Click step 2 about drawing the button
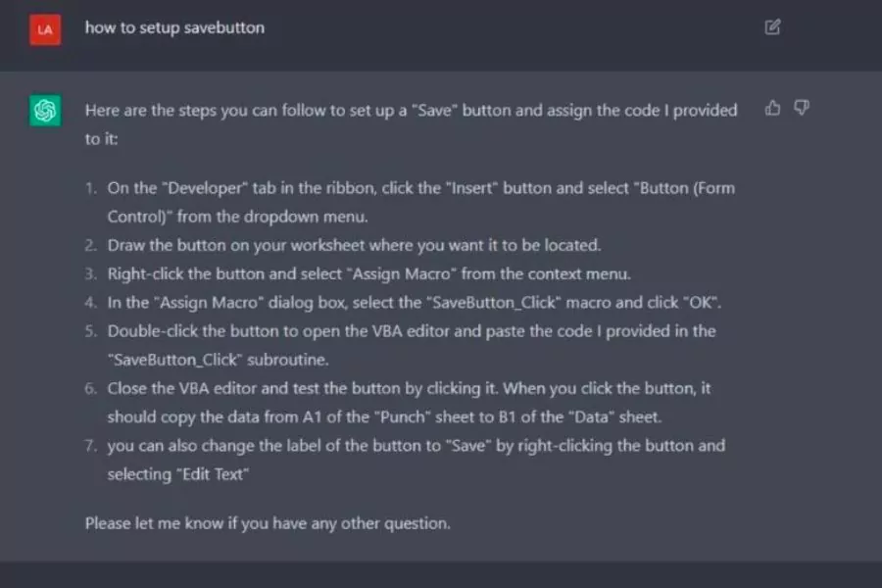Screen dimensions: 882x588 tap(354, 245)
